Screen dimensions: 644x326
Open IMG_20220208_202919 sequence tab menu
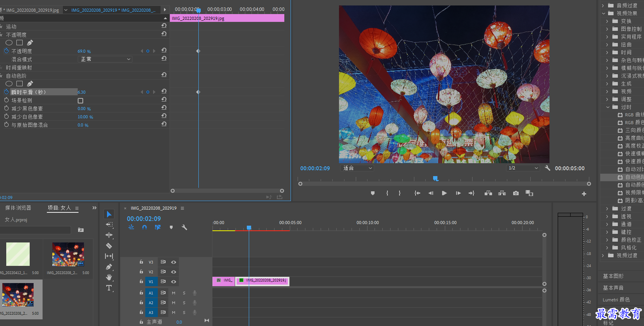[x=182, y=208]
